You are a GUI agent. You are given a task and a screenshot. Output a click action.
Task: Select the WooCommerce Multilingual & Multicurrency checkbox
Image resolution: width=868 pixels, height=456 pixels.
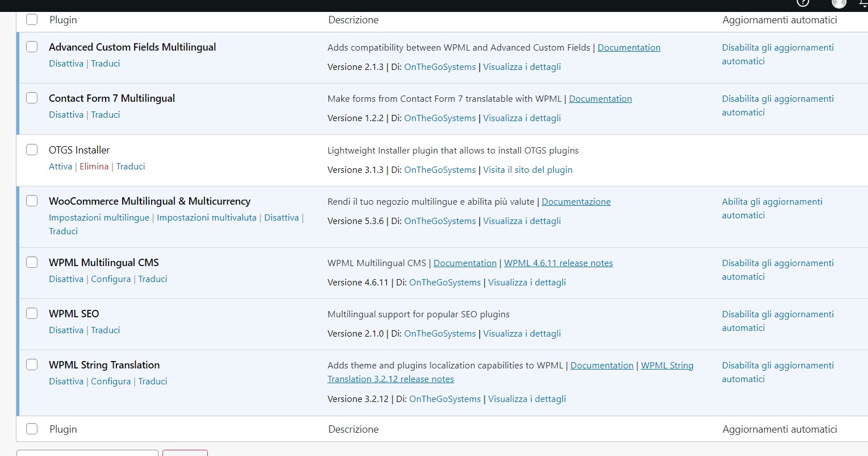pyautogui.click(x=32, y=201)
